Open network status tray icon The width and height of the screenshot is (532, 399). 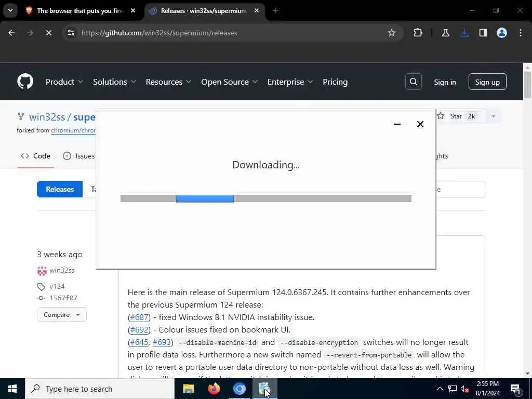tap(453, 389)
